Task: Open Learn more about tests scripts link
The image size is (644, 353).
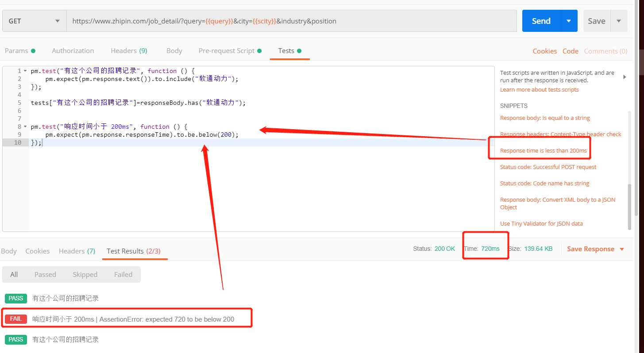Action: (x=539, y=90)
